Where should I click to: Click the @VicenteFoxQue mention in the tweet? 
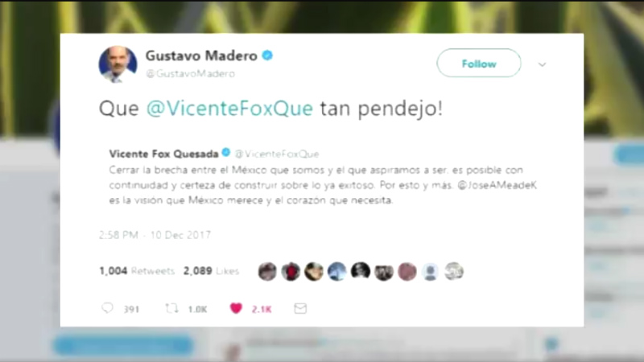pyautogui.click(x=229, y=109)
